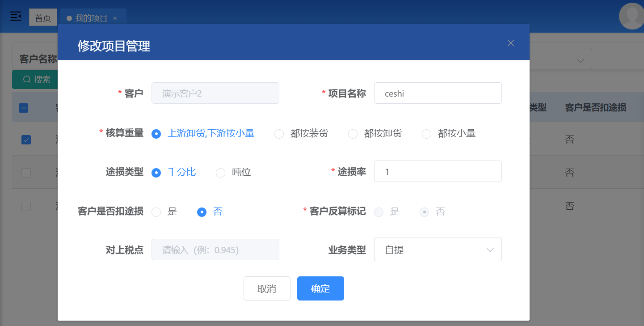Click the 项目名称 input field
This screenshot has width=644, height=326.
click(438, 93)
